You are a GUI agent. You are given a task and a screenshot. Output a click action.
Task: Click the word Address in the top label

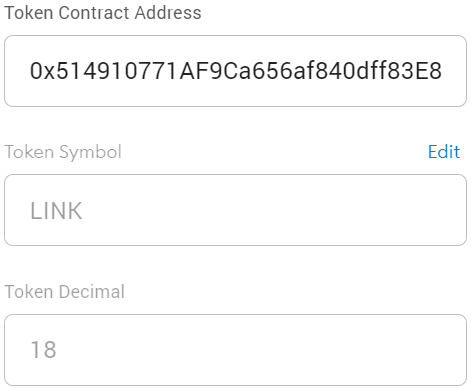168,13
